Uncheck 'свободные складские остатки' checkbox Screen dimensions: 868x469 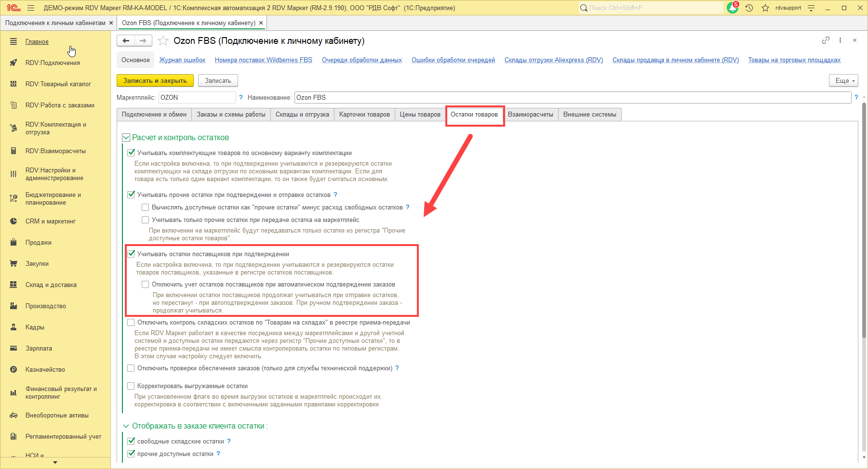[x=131, y=441]
